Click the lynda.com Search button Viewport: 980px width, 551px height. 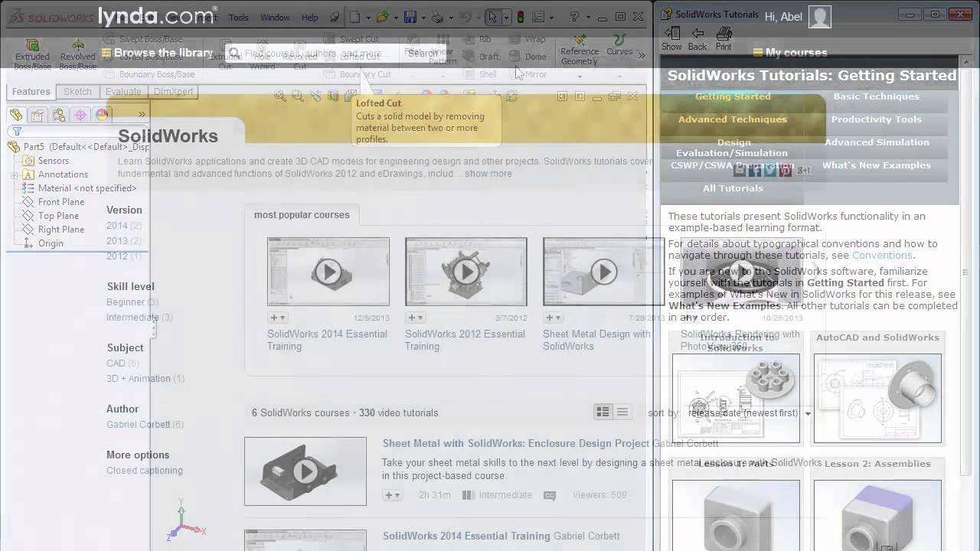[x=423, y=53]
